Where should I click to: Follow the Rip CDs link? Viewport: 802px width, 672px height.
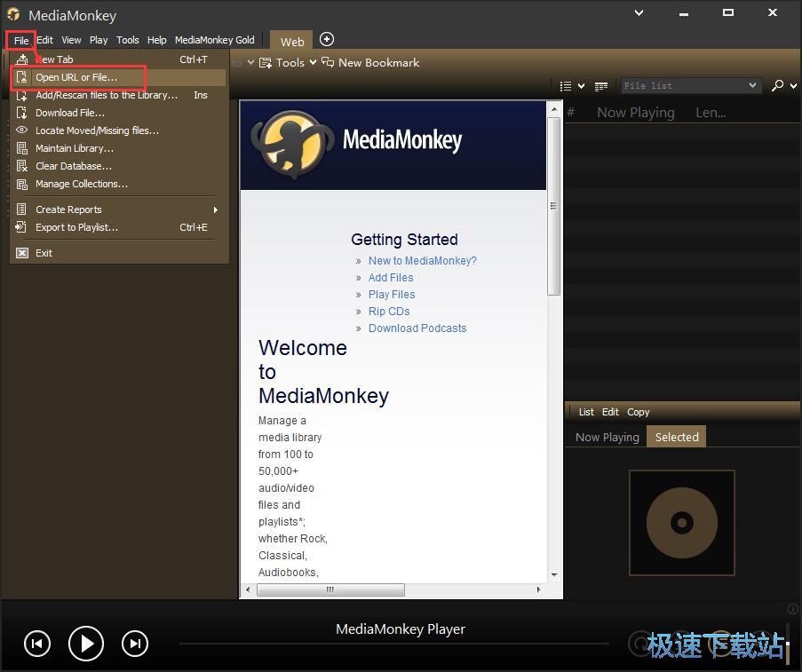pyautogui.click(x=388, y=311)
